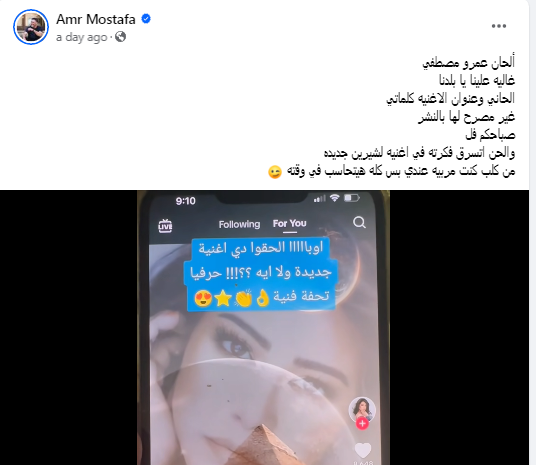Viewport: 536px width, 465px height.
Task: Click the Amr Mostafa profile name
Action: 96,19
